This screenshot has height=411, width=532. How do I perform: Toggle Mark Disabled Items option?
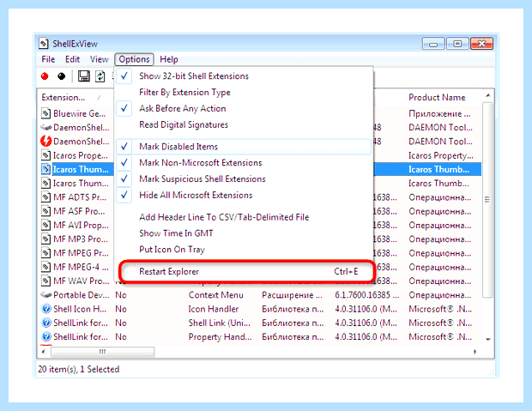pyautogui.click(x=244, y=147)
